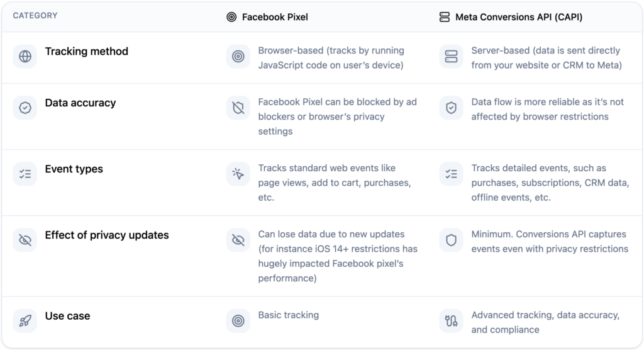Click the badge check icon beside Data accuracy
This screenshot has width=644, height=350.
25,108
